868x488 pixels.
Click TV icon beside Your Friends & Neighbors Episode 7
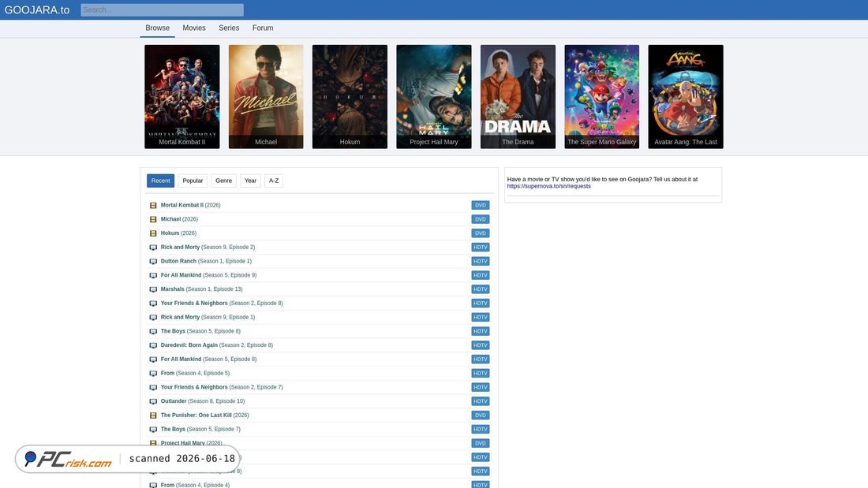pyautogui.click(x=153, y=388)
